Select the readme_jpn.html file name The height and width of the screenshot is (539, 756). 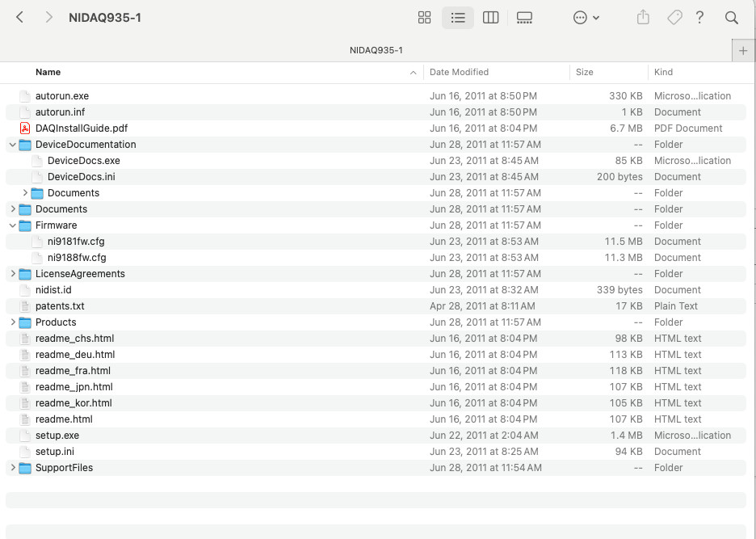coord(73,387)
